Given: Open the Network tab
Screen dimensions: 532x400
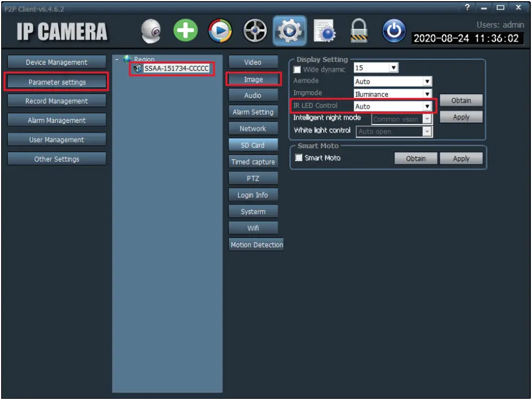Looking at the screenshot, I should click(x=253, y=128).
